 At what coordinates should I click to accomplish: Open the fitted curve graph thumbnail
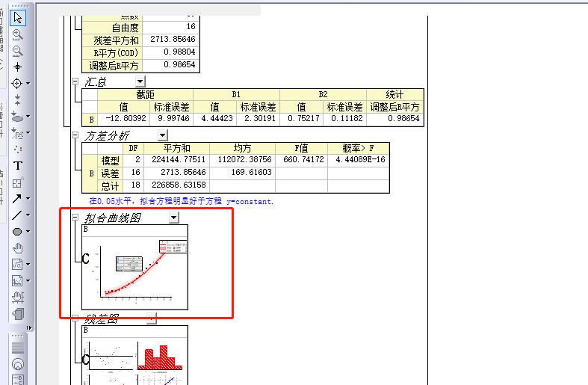134,266
